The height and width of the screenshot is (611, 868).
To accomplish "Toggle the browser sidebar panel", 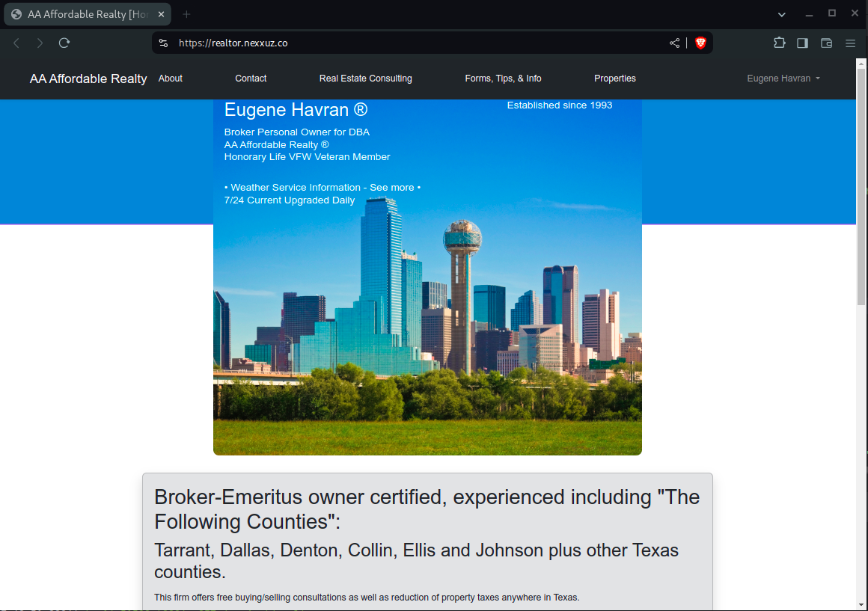I will click(x=802, y=43).
